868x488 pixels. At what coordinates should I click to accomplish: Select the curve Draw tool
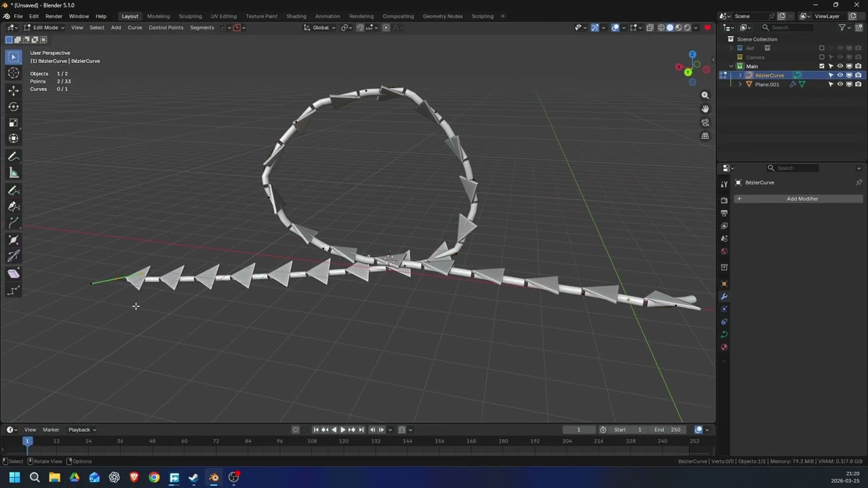point(14,190)
